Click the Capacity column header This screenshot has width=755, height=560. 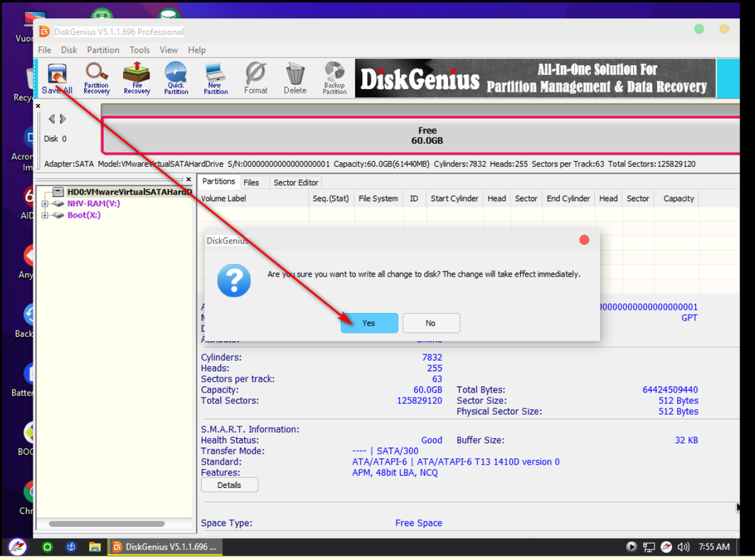pyautogui.click(x=678, y=198)
